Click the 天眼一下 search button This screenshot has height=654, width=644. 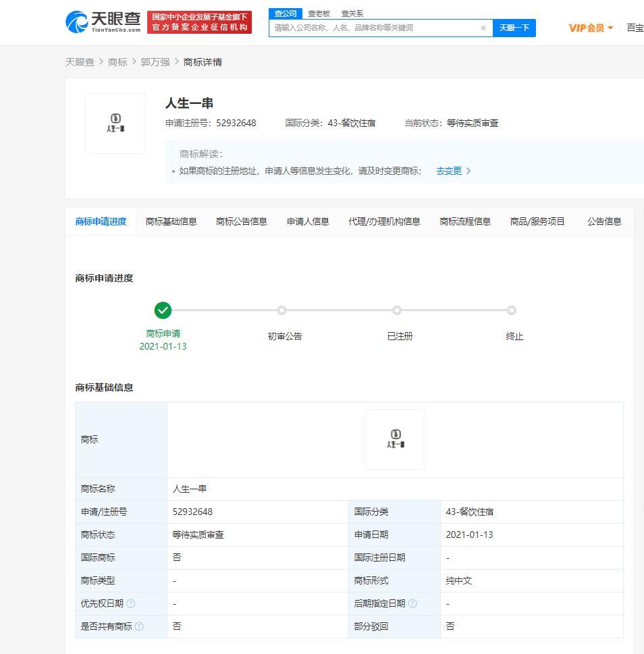(x=514, y=28)
